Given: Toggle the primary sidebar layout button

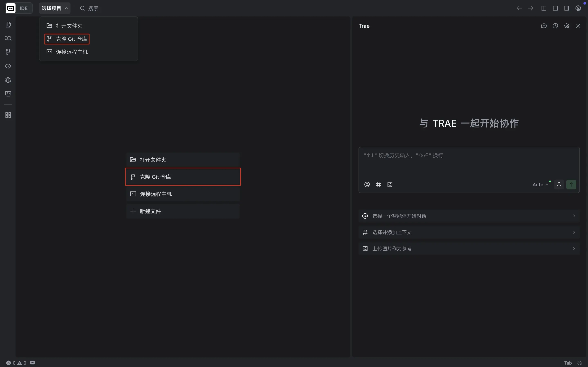Looking at the screenshot, I should tap(543, 8).
